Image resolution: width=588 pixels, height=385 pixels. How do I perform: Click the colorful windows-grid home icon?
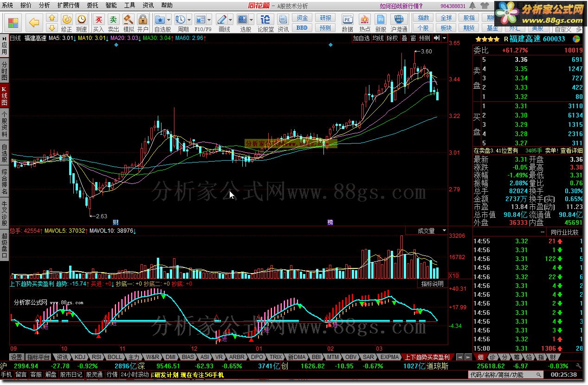[x=13, y=22]
